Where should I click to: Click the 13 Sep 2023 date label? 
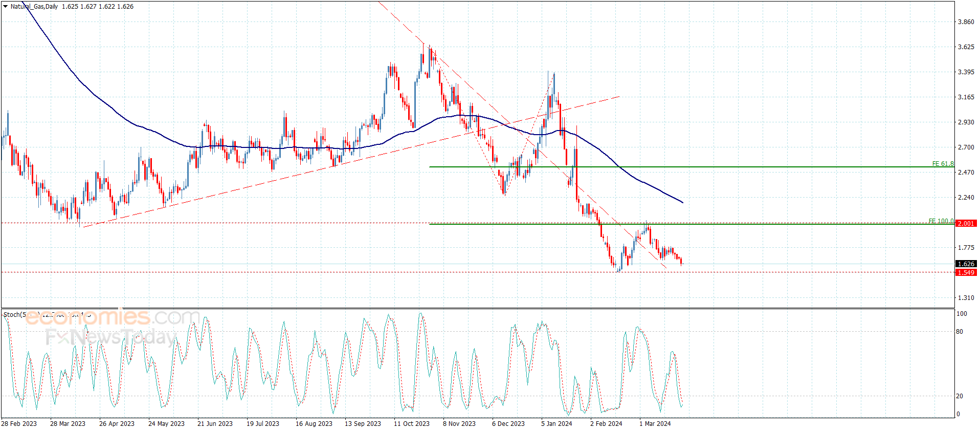(x=363, y=423)
